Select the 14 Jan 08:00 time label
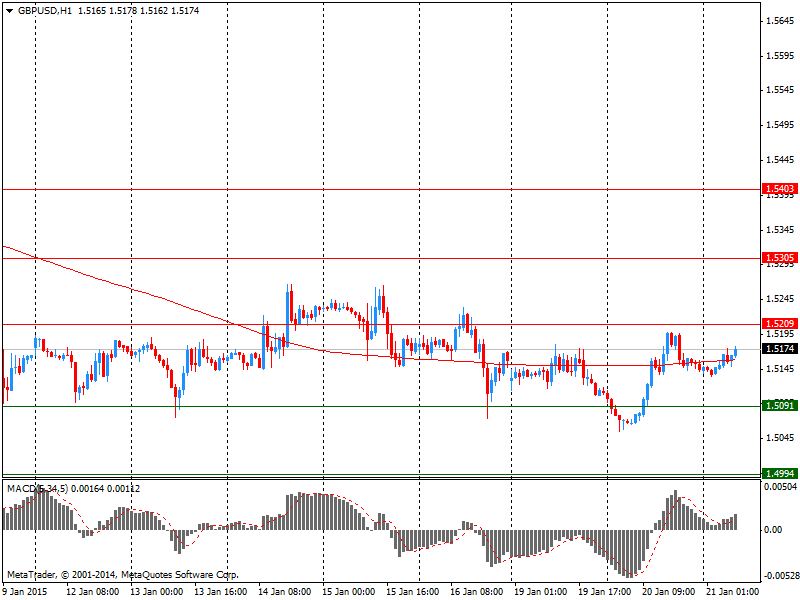 coord(284,592)
